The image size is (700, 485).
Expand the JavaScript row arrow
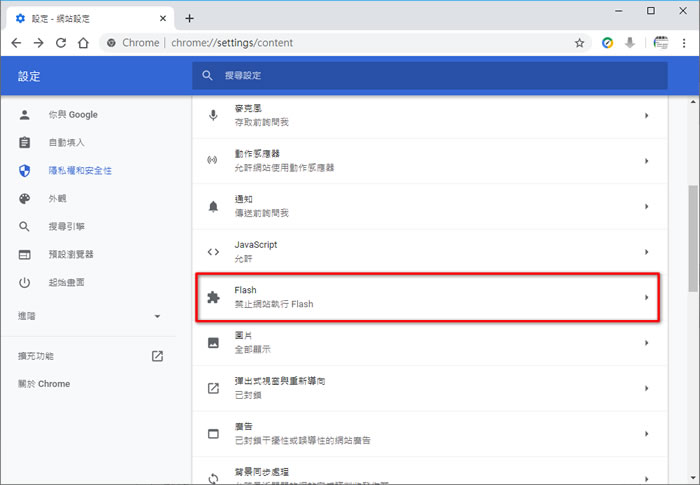tap(646, 252)
